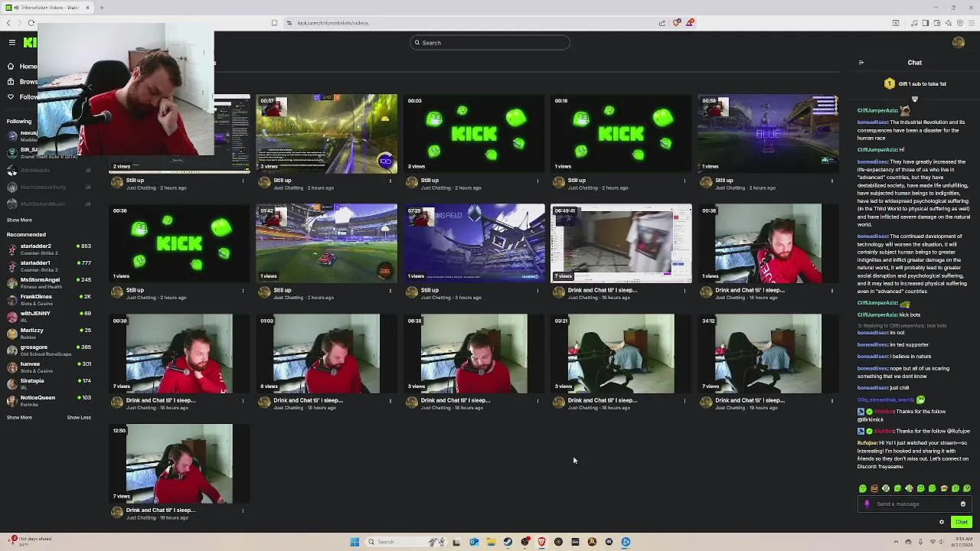Open the weather widget Hot days ahead
Image resolution: width=980 pixels, height=551 pixels.
pyautogui.click(x=31, y=540)
